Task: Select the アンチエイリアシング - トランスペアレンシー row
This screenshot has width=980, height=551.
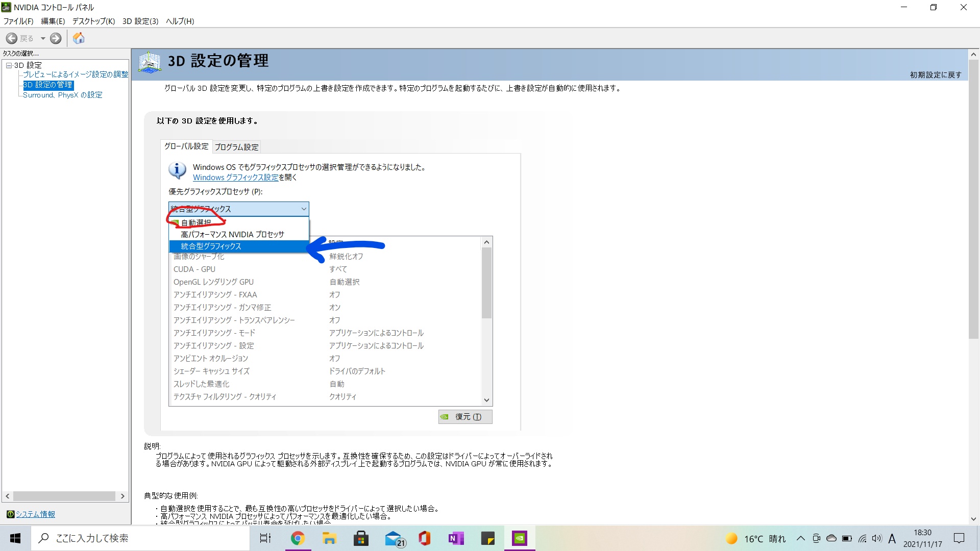Action: tap(325, 320)
